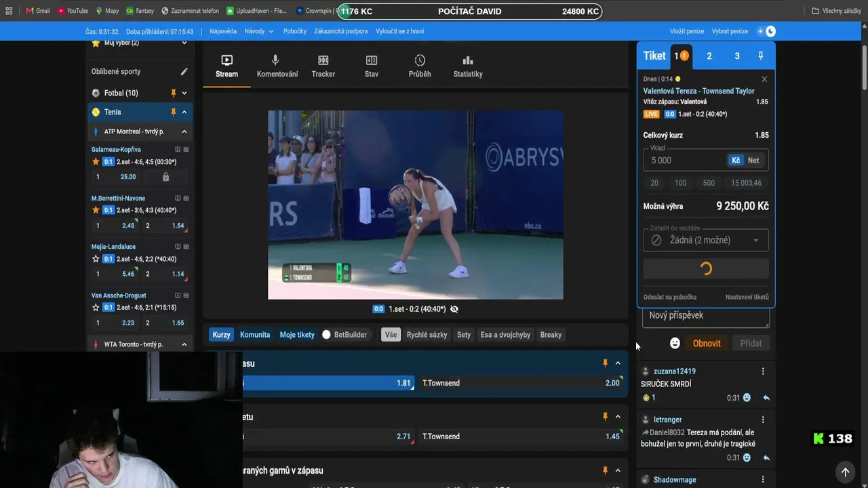This screenshot has width=868, height=488.
Task: Switch to the Komunita tab
Action: pos(255,335)
